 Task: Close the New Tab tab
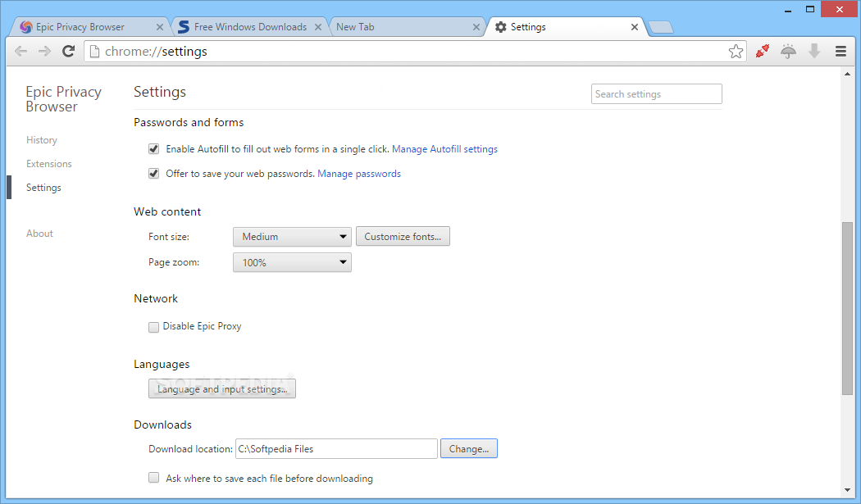point(476,27)
